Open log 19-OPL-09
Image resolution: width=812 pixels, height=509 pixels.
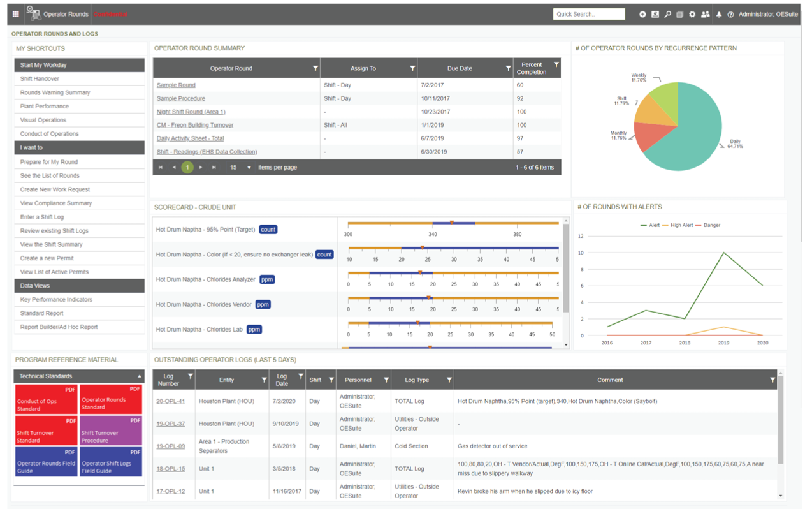point(171,446)
